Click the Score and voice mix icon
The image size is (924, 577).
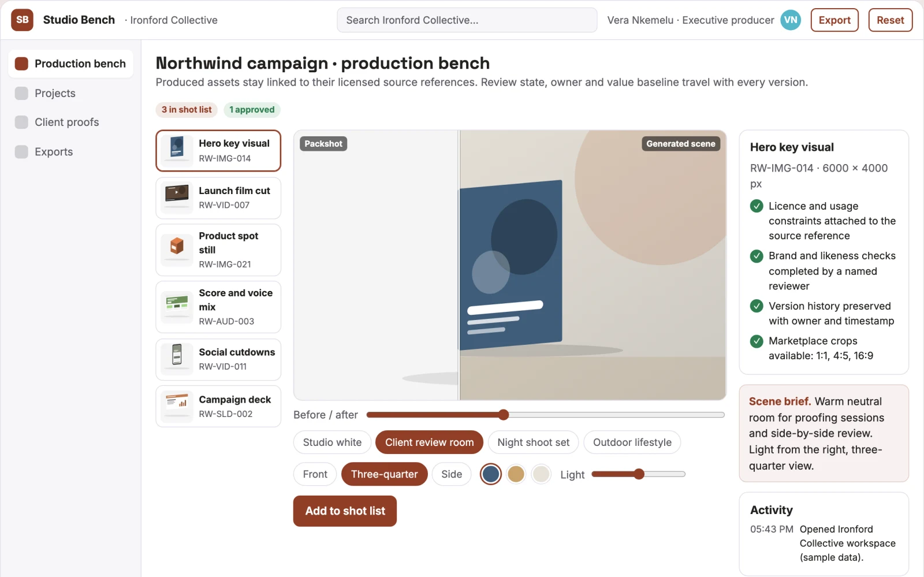pyautogui.click(x=177, y=307)
